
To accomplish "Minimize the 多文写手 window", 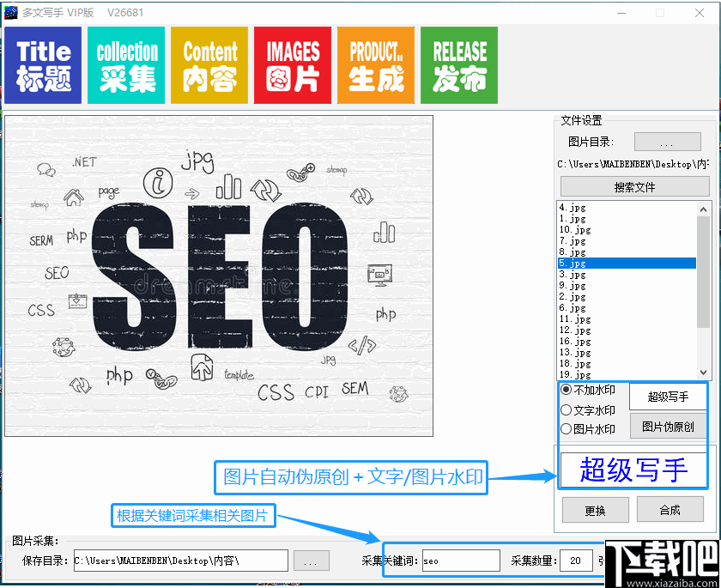I will [621, 13].
